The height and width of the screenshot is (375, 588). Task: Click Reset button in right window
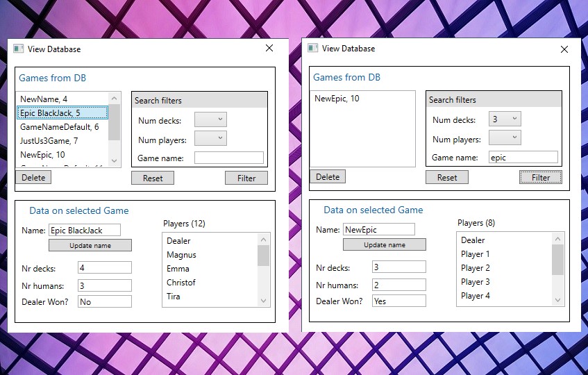tap(447, 177)
